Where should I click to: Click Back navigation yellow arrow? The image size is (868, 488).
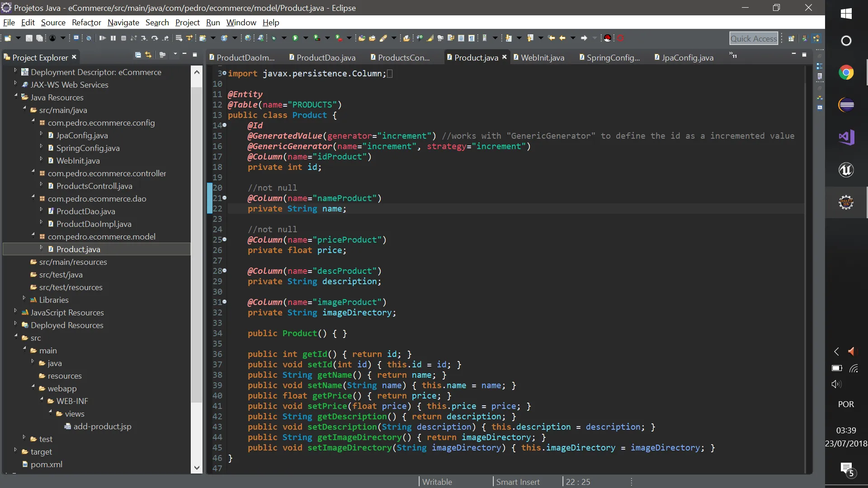pos(562,38)
